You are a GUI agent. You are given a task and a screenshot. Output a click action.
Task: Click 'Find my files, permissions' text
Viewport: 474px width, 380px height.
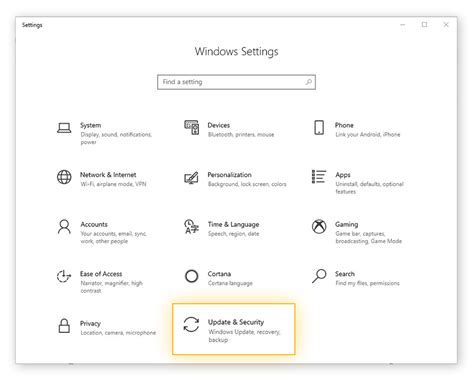(367, 283)
